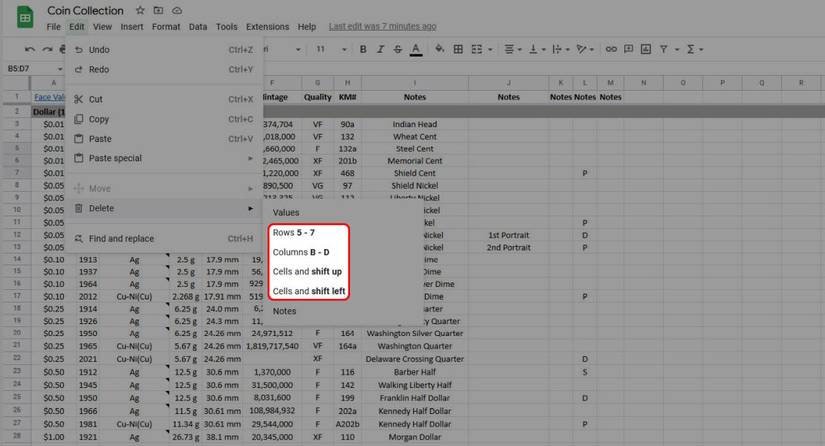Select the Morgan Dollar cell
825x446 pixels.
tap(415, 437)
